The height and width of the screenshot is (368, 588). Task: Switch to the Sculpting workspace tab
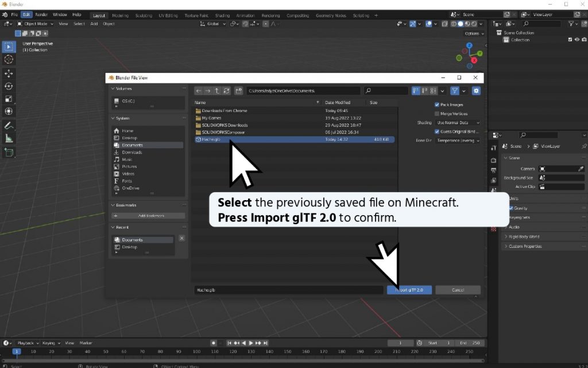point(144,16)
